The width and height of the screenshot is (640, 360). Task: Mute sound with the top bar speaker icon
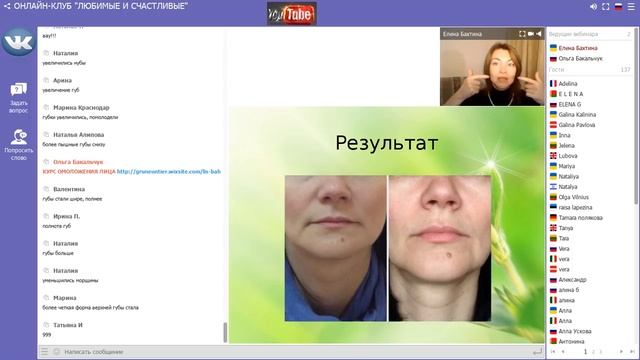593,7
